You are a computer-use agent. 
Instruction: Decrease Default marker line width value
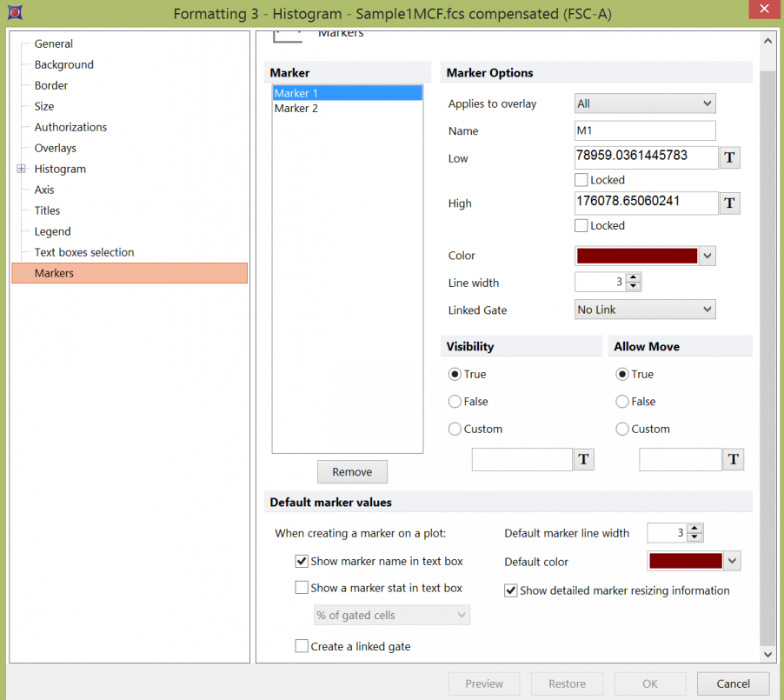(x=694, y=537)
